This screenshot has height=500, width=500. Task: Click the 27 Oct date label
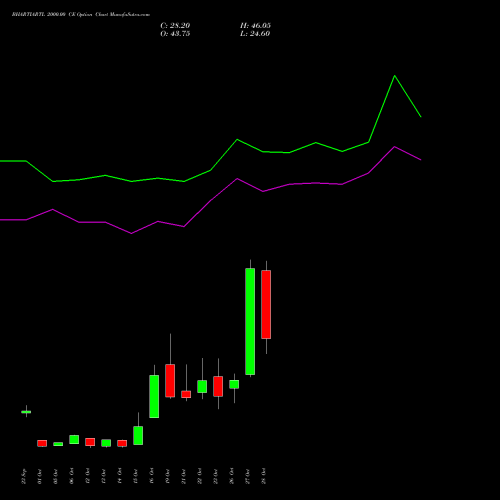coord(248,476)
